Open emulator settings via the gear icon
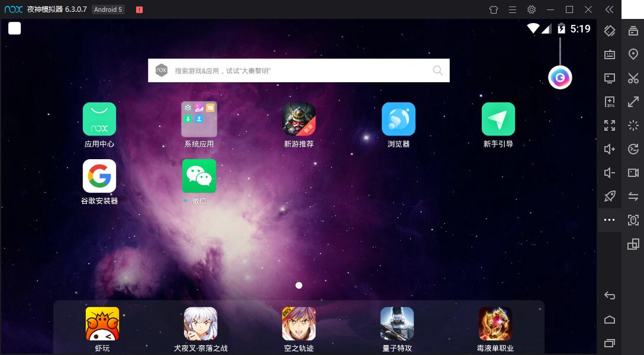This screenshot has height=355, width=644. pyautogui.click(x=532, y=9)
